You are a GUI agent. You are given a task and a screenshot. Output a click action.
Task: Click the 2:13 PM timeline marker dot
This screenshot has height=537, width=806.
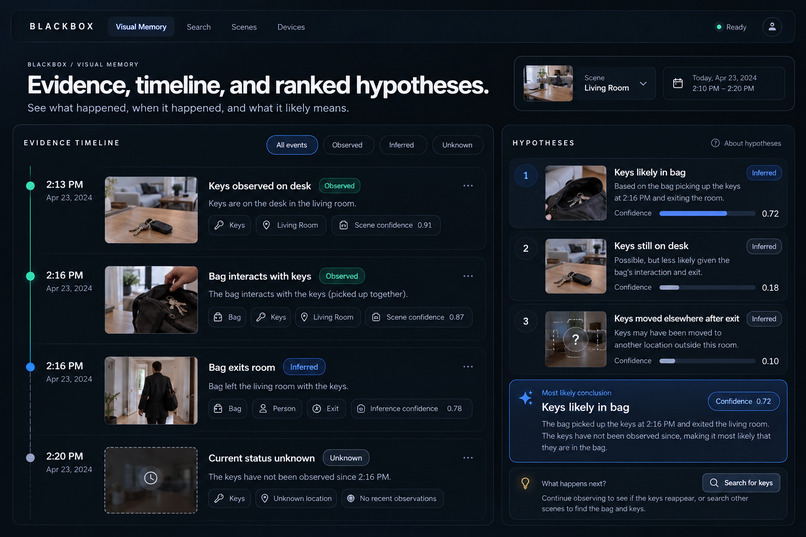tap(30, 186)
